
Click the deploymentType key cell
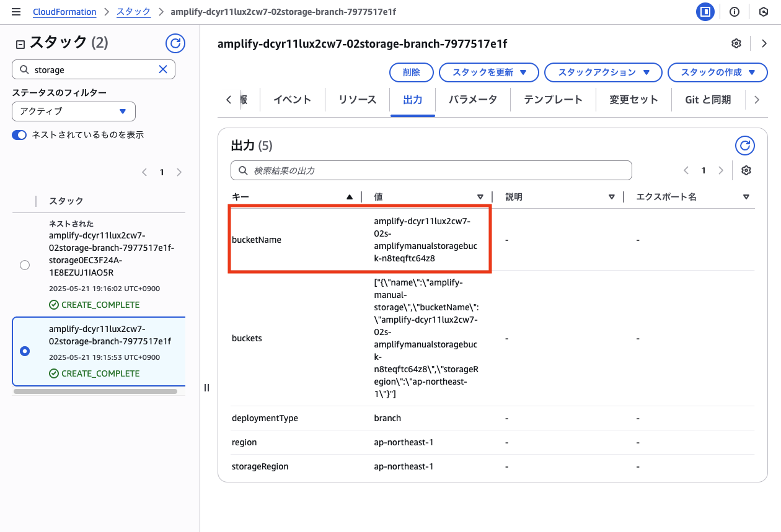pos(265,418)
